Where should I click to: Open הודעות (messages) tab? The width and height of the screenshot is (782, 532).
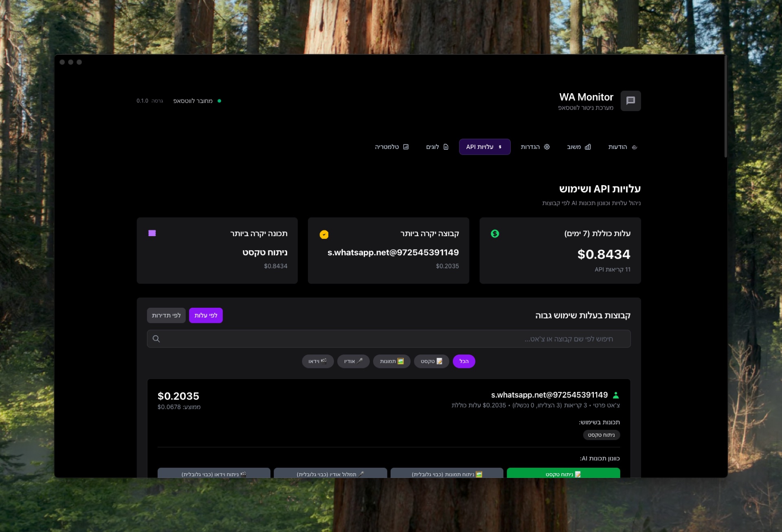pyautogui.click(x=622, y=147)
